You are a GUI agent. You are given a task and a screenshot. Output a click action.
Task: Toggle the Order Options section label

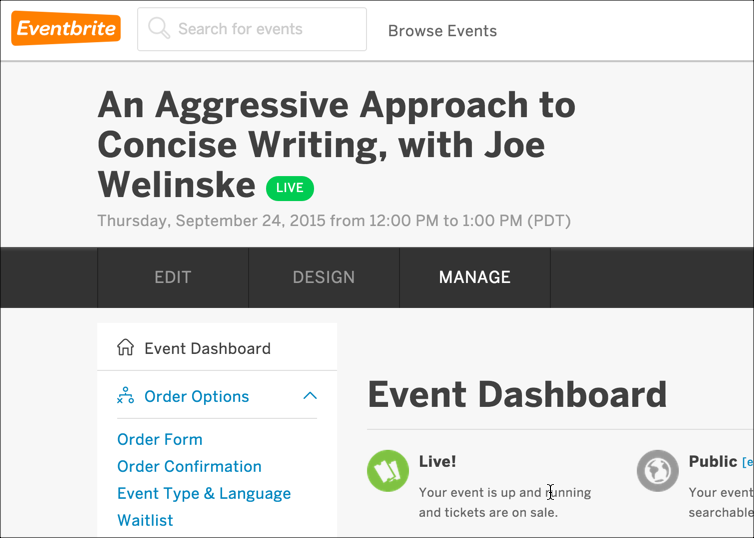197,396
